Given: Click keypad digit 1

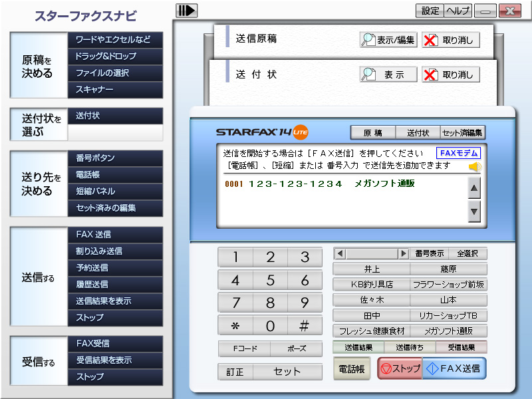Looking at the screenshot, I should tap(235, 257).
